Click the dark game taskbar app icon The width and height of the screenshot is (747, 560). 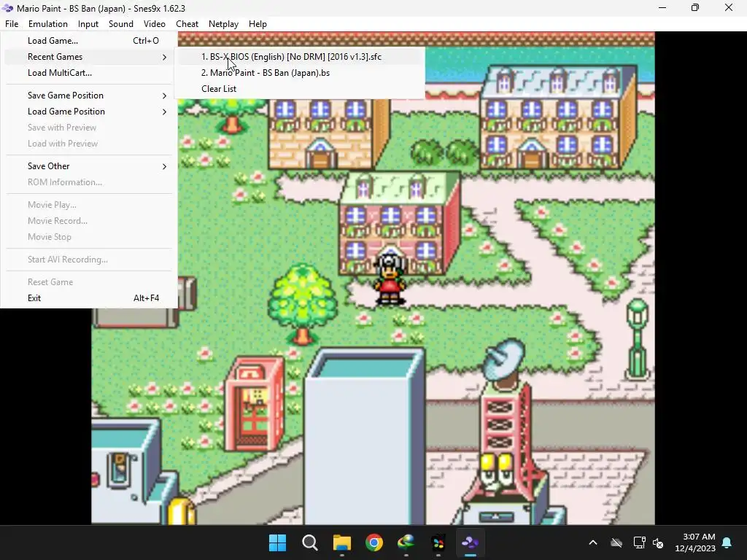click(x=438, y=542)
